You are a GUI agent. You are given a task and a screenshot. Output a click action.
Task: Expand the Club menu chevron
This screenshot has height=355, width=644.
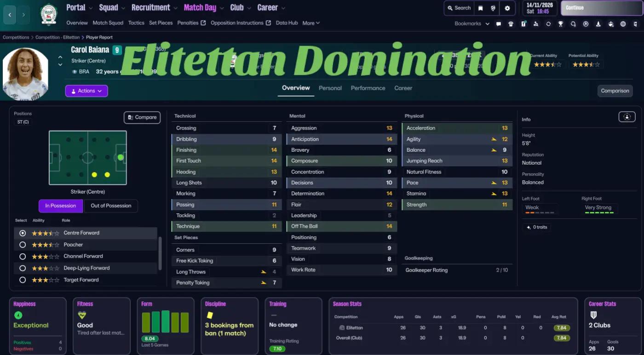point(249,8)
